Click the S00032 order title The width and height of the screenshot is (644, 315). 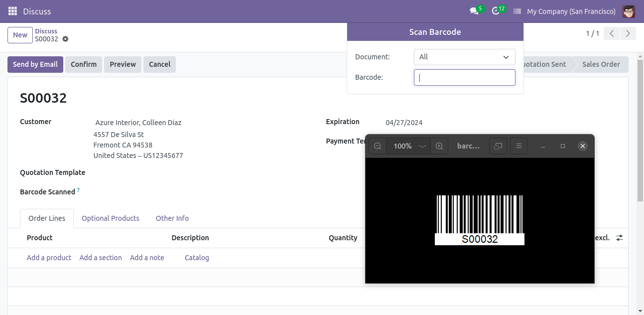click(x=43, y=98)
